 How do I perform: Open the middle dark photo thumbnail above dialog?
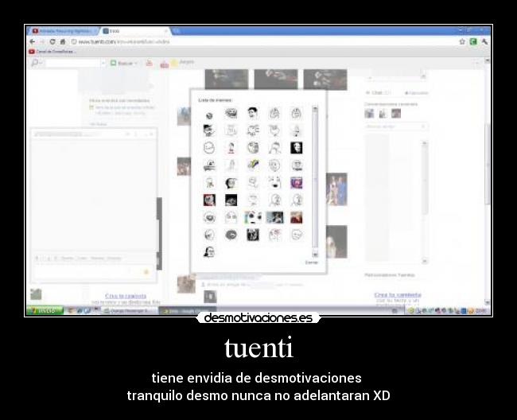click(276, 79)
